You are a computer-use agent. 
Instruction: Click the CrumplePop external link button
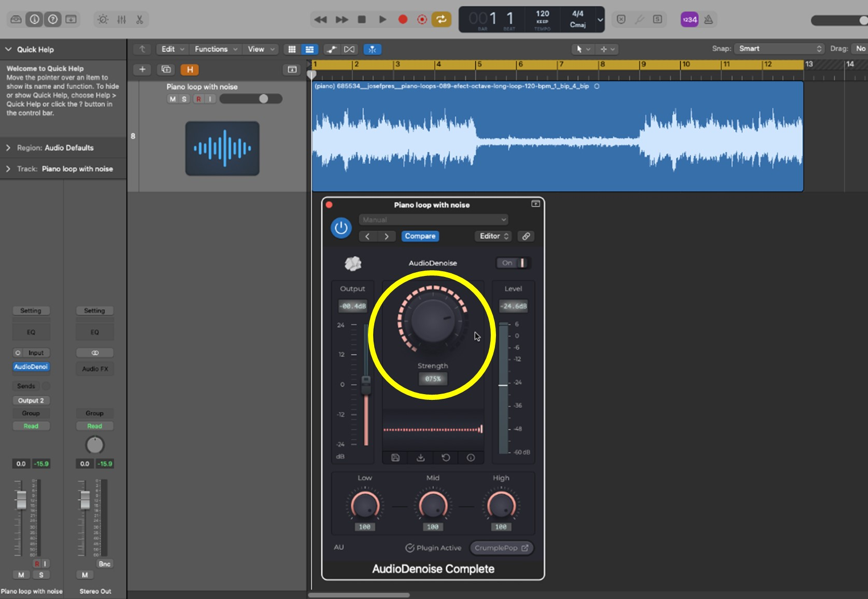501,548
